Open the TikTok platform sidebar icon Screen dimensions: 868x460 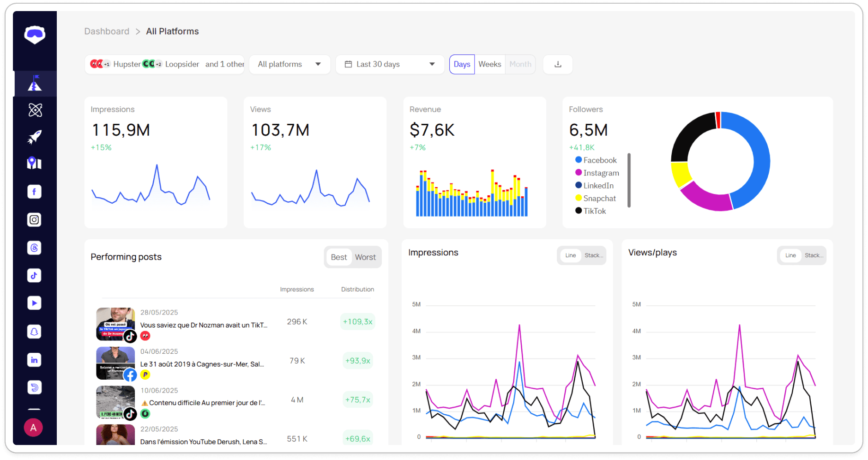(x=34, y=275)
